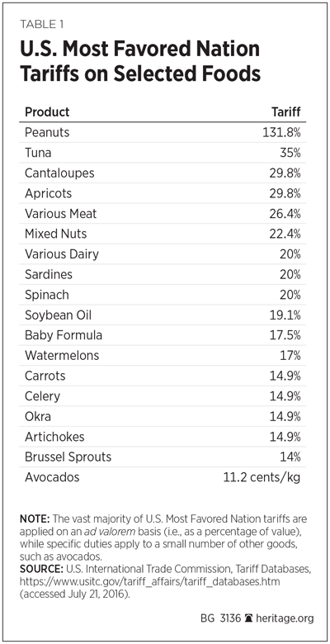This screenshot has width=330, height=644.
Task: Select the Brussel Sprouts row
Action: (x=163, y=457)
